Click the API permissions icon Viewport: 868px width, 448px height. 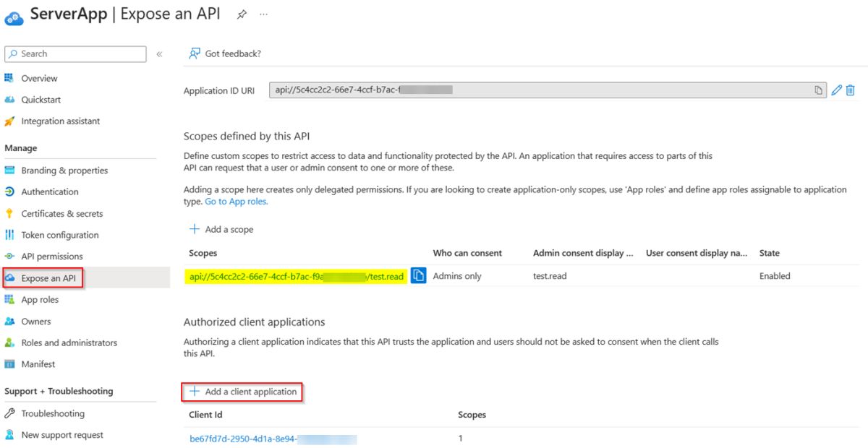(9, 256)
